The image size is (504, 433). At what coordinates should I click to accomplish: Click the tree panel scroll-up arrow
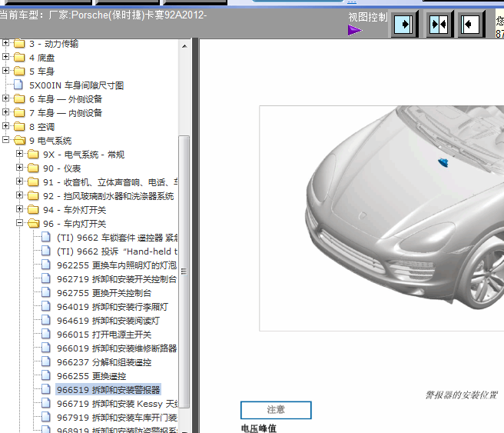tap(184, 46)
